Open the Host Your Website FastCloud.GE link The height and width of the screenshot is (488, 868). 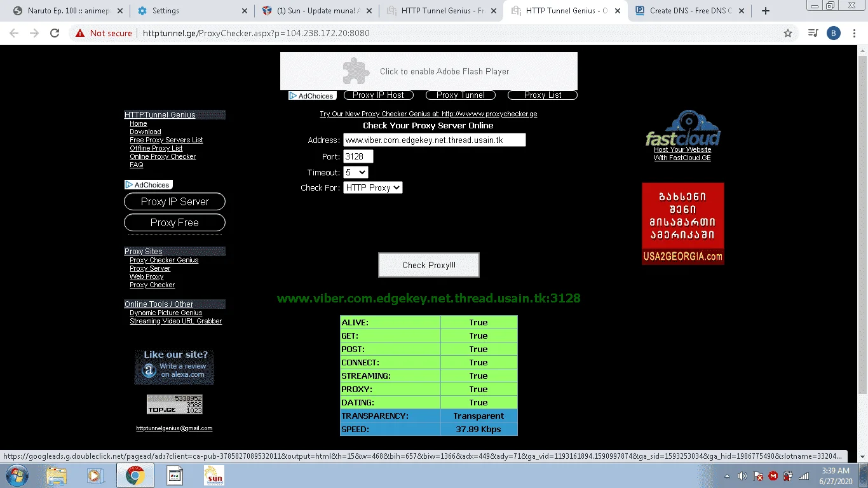[x=682, y=154]
